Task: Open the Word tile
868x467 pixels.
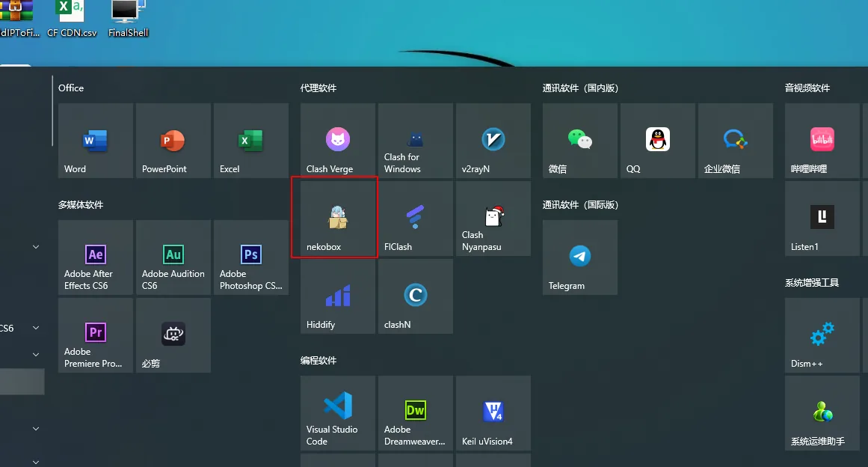Action: 96,141
